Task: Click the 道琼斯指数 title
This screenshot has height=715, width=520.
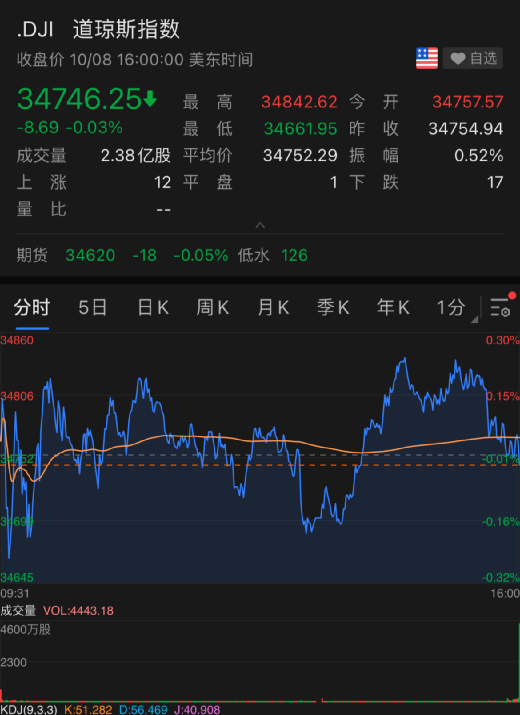Action: (x=126, y=30)
